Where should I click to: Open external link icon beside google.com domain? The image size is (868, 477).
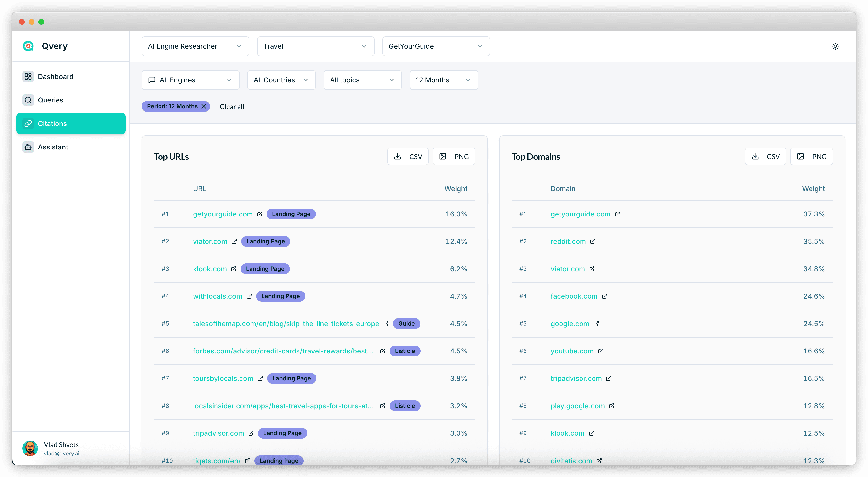596,323
